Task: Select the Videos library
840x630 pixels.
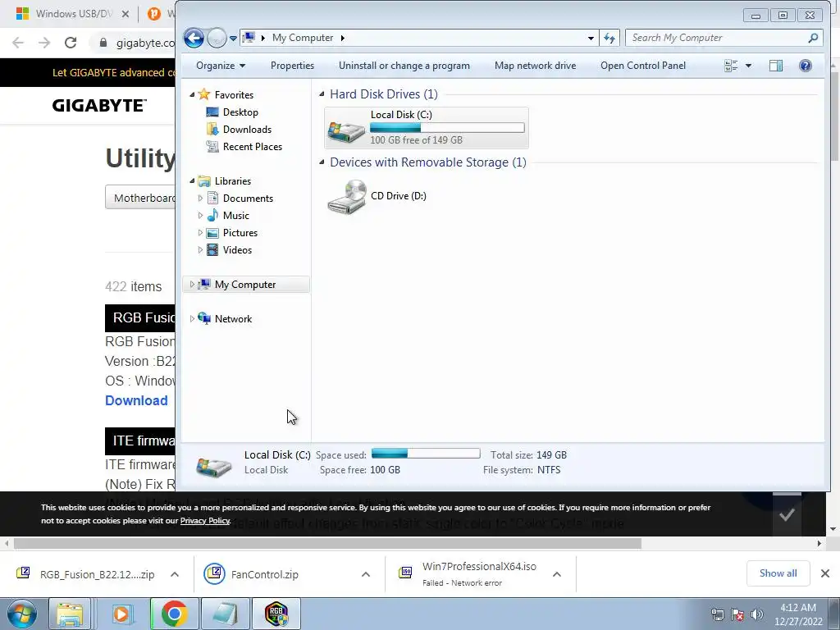Action: pos(237,249)
